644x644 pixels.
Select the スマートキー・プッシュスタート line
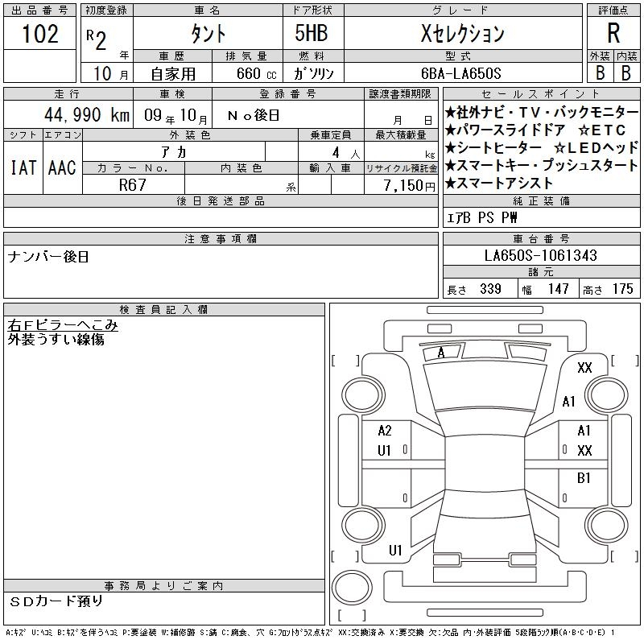coord(541,166)
